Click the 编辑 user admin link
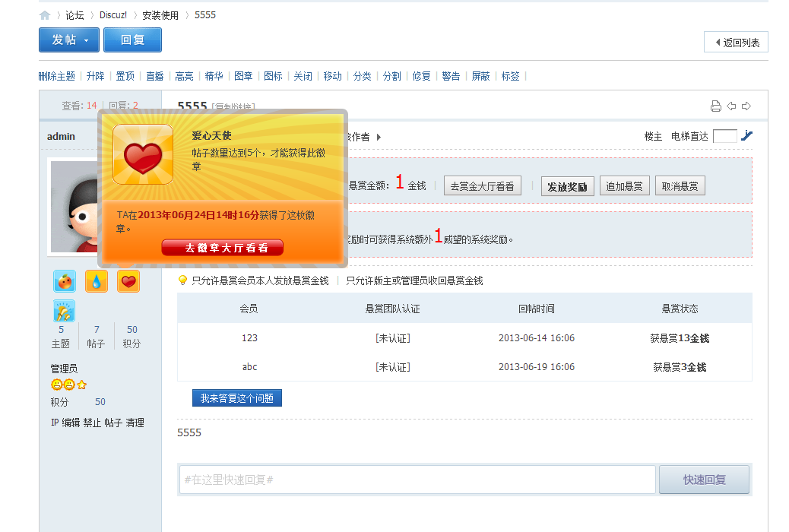This screenshot has height=532, width=789. 71,423
